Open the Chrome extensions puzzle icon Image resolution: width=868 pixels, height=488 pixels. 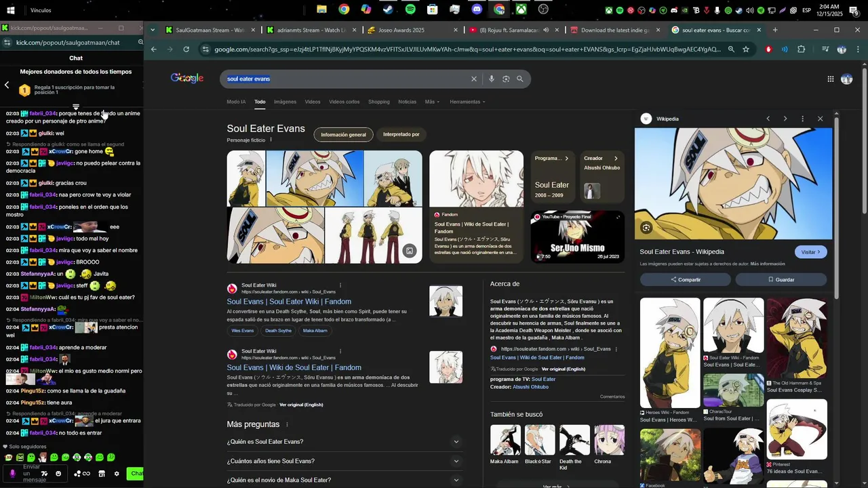pos(802,49)
